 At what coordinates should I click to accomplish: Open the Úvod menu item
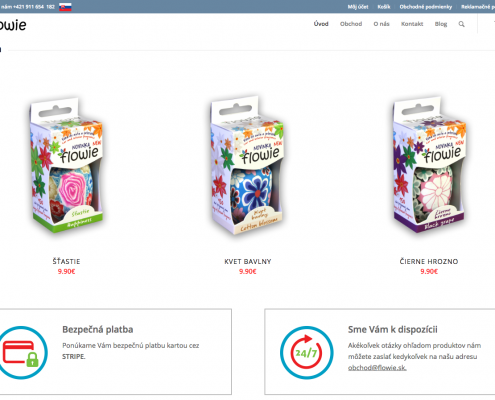click(321, 24)
